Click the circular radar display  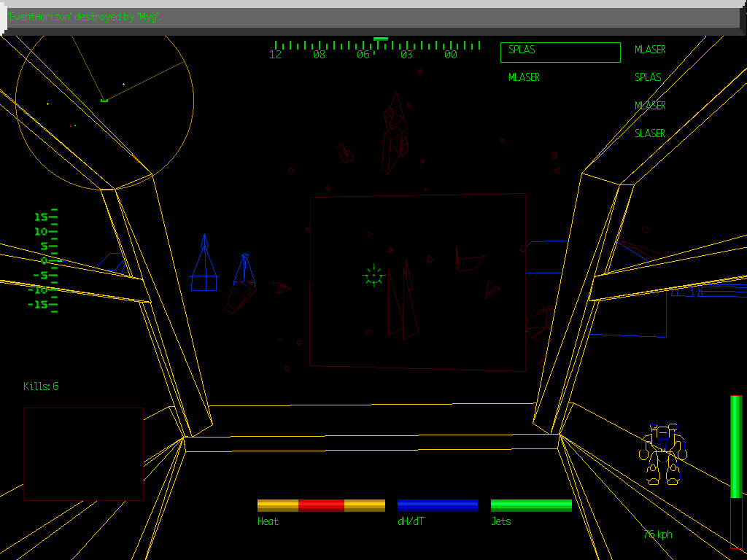tap(104, 99)
